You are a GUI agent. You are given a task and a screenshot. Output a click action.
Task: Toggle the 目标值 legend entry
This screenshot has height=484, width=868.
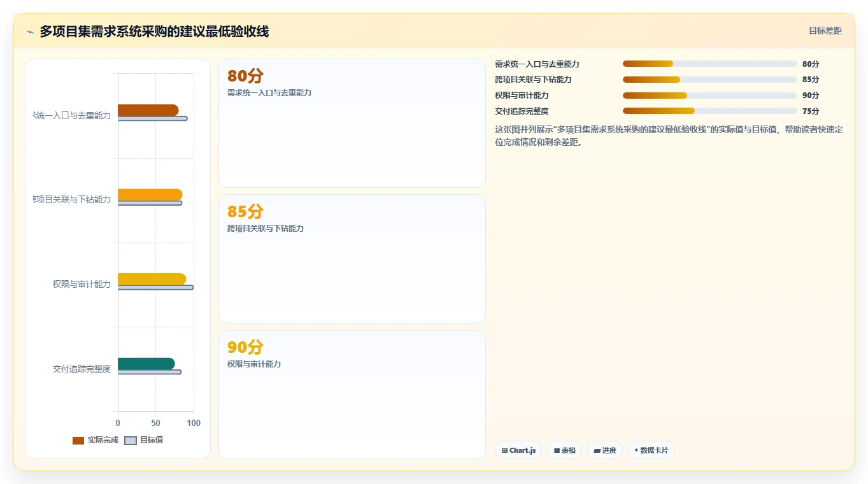tap(143, 440)
